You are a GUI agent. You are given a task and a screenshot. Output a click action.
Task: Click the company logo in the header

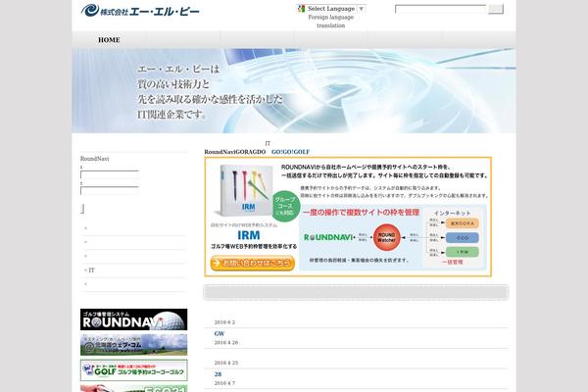pyautogui.click(x=140, y=11)
